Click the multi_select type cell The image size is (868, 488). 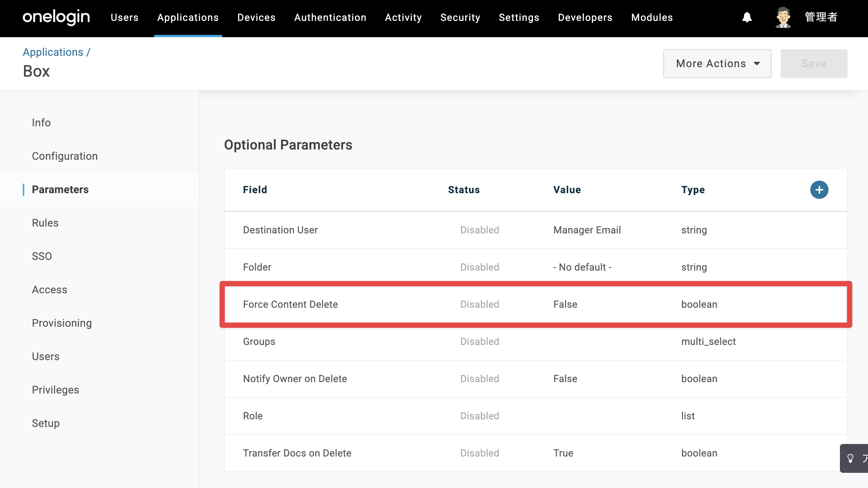pyautogui.click(x=709, y=342)
